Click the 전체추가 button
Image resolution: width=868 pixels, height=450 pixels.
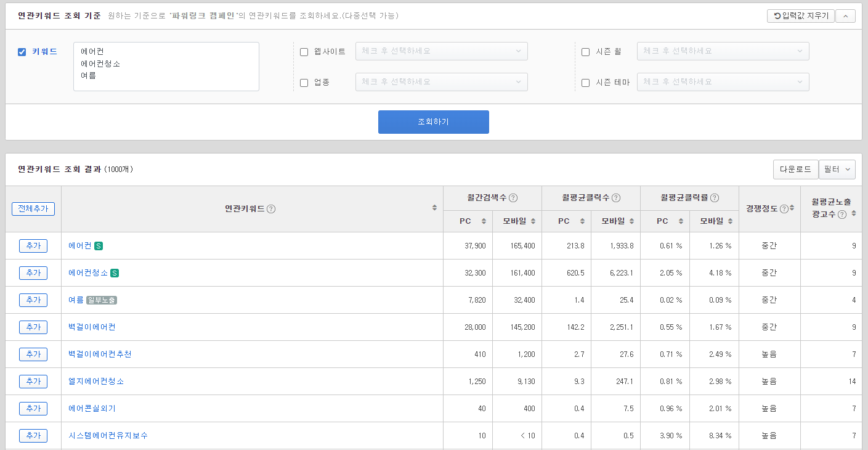[33, 209]
